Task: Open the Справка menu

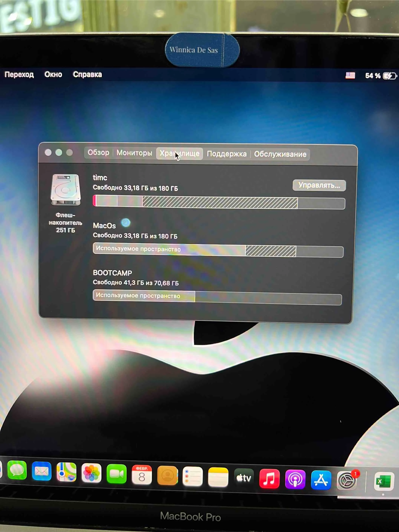Action: (x=87, y=75)
